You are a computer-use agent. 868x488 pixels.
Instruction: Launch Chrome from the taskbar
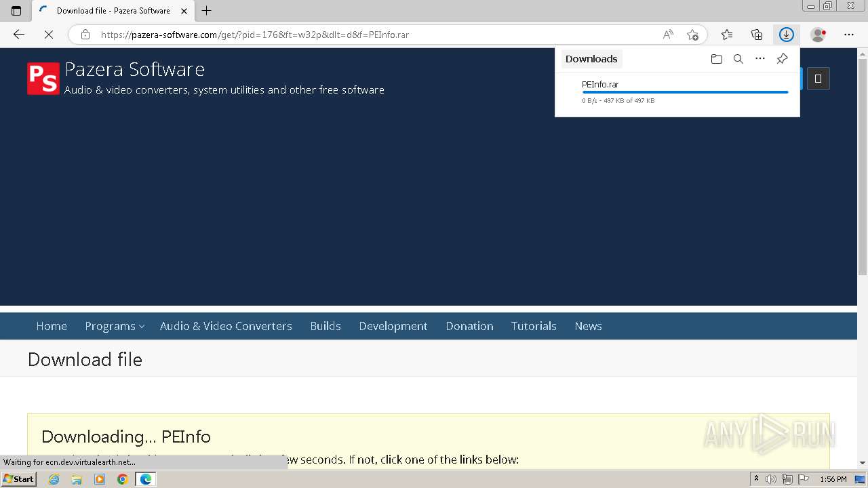pyautogui.click(x=122, y=479)
